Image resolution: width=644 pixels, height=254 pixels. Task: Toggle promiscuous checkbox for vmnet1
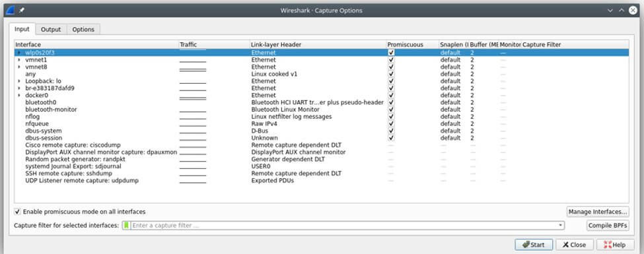(x=391, y=60)
